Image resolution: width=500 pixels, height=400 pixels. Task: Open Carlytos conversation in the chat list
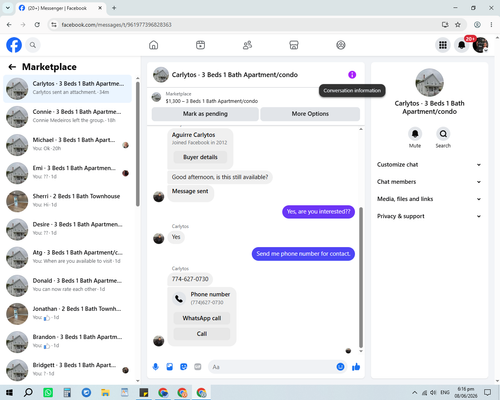pos(67,89)
